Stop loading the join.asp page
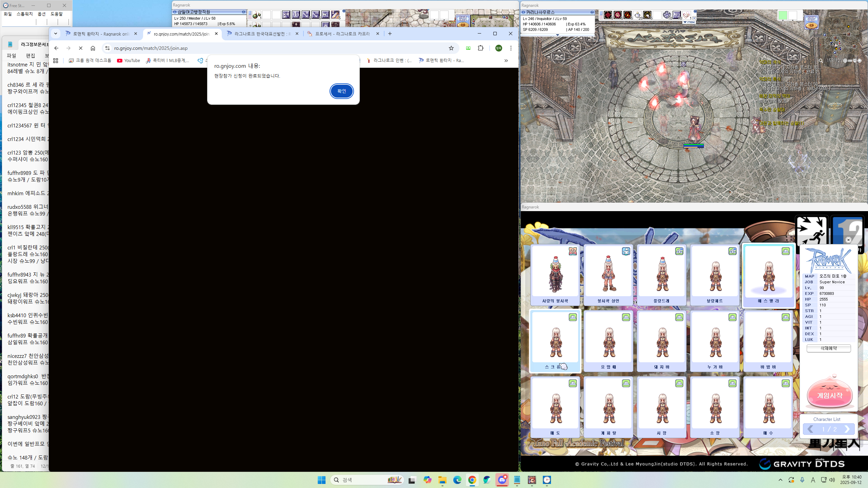This screenshot has width=868, height=488. point(81,48)
